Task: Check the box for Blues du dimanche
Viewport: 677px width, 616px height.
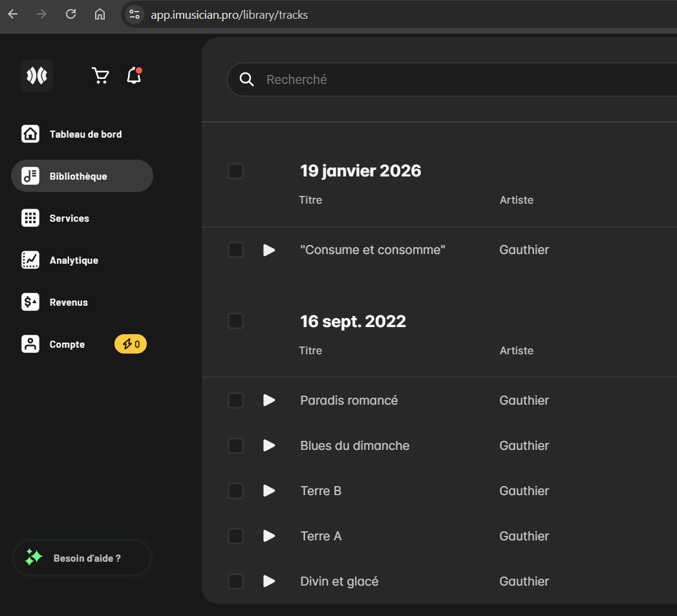Action: (235, 446)
